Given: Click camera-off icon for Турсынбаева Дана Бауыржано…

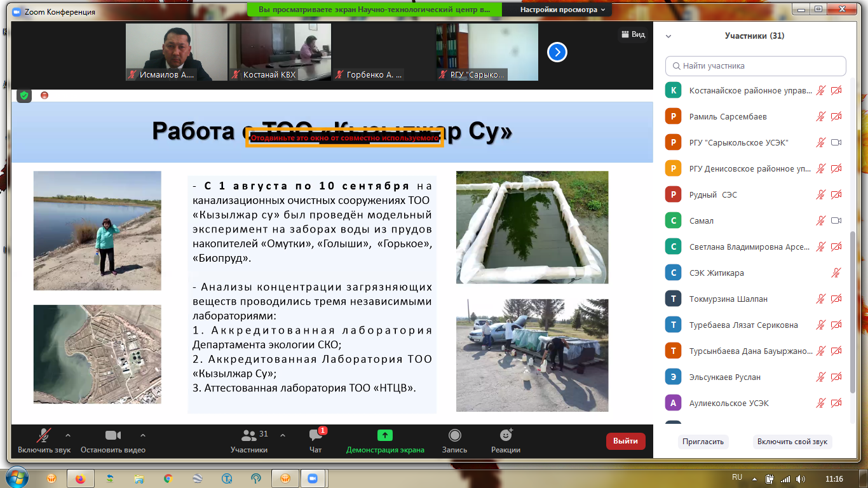Looking at the screenshot, I should click(x=836, y=351).
